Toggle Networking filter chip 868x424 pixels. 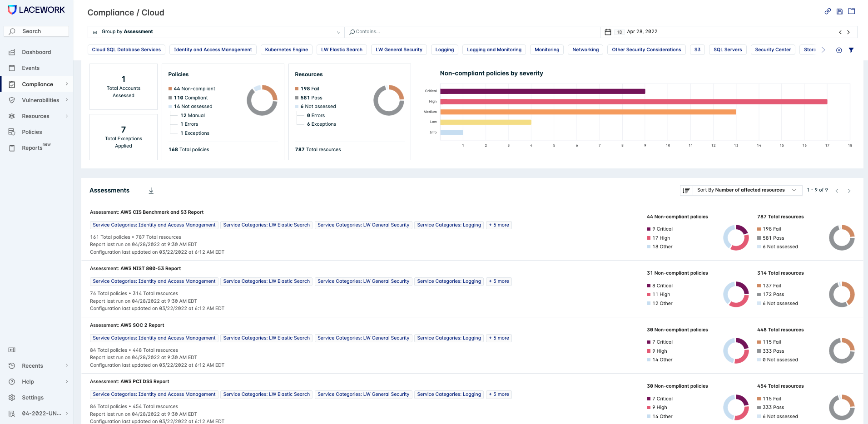[585, 50]
